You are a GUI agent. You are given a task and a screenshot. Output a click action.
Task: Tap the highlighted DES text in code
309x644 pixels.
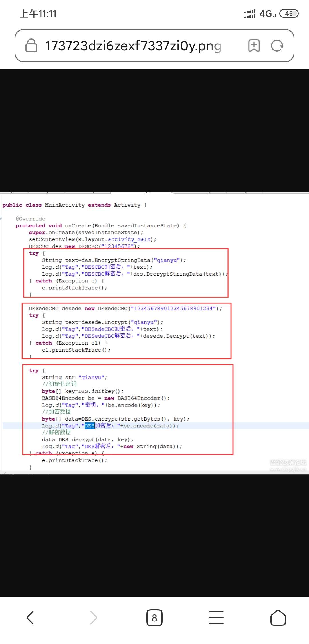coord(90,426)
